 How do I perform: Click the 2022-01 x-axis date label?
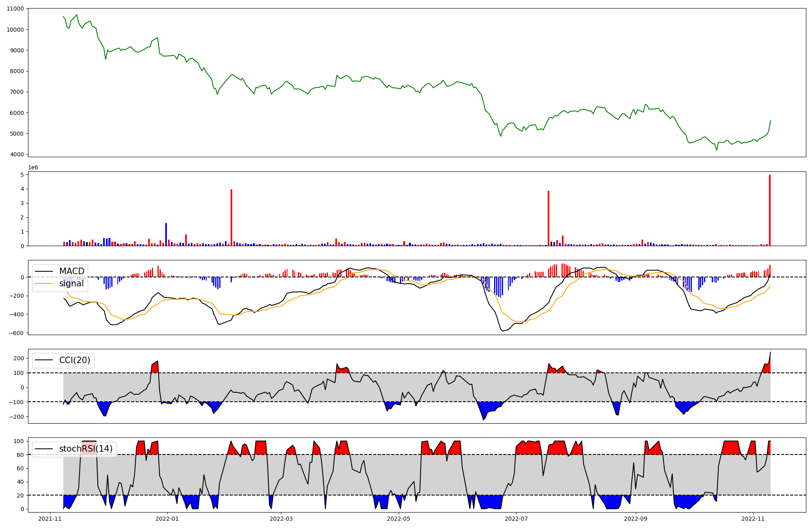(x=167, y=519)
